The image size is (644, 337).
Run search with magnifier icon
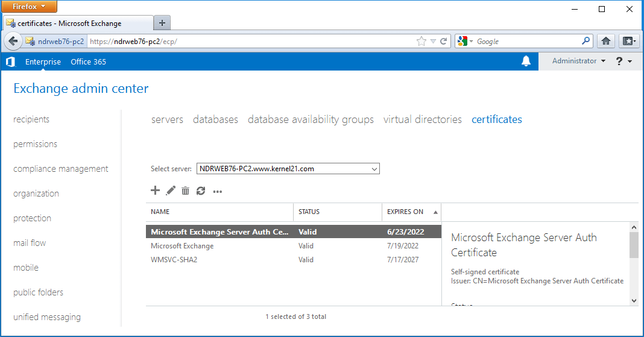coord(586,40)
